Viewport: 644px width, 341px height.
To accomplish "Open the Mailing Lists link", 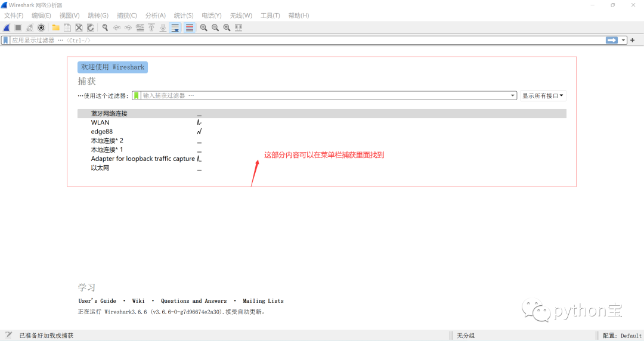I will pos(264,300).
